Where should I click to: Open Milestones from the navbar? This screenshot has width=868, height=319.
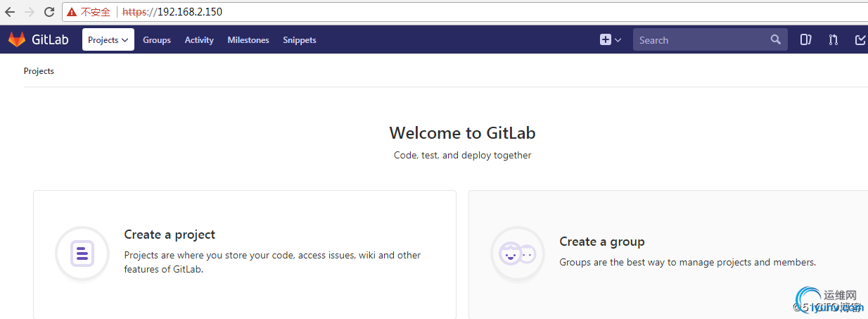(x=248, y=40)
